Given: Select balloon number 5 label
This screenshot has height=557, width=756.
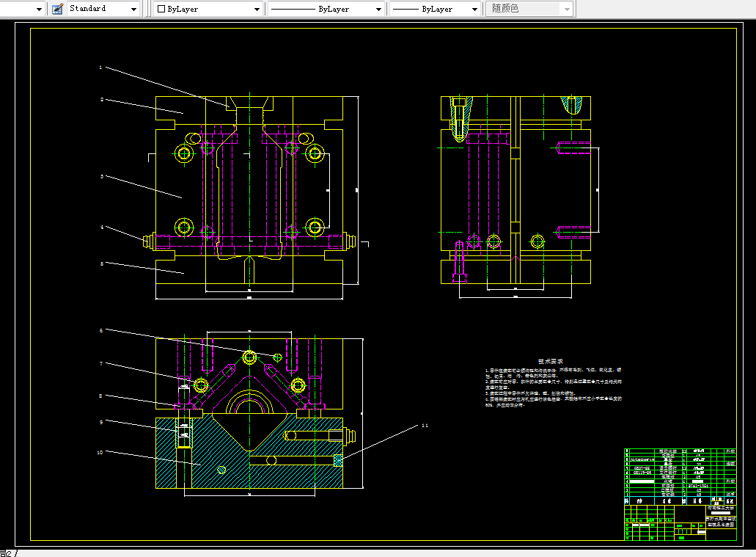Looking at the screenshot, I should [102, 263].
